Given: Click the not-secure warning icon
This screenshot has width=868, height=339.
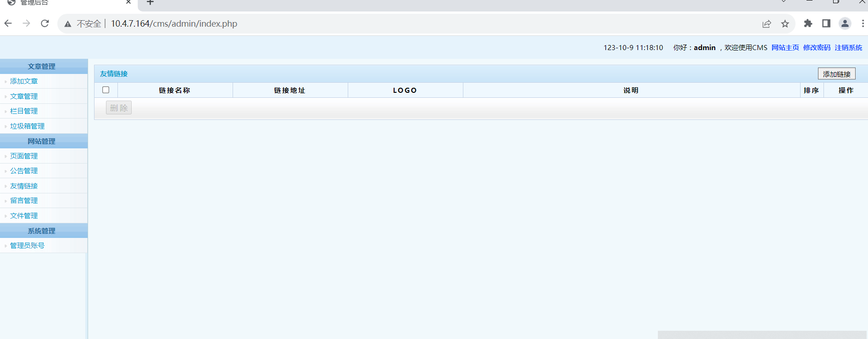Looking at the screenshot, I should tap(68, 24).
